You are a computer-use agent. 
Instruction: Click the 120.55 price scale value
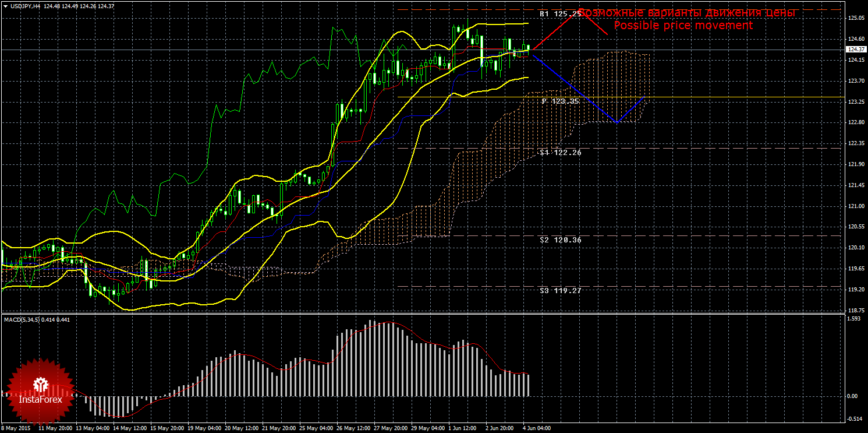pyautogui.click(x=856, y=227)
